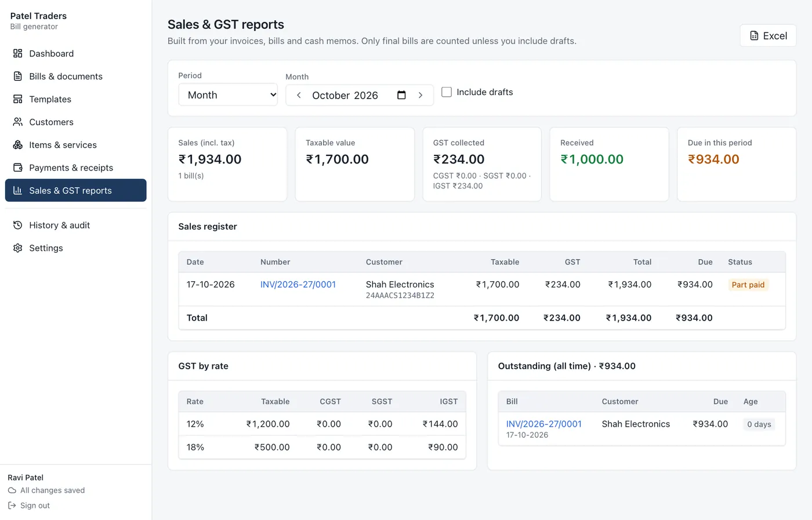Image resolution: width=812 pixels, height=520 pixels.
Task: Click the GSTIN 24AAACS1234B1Z2 text
Action: coord(400,296)
